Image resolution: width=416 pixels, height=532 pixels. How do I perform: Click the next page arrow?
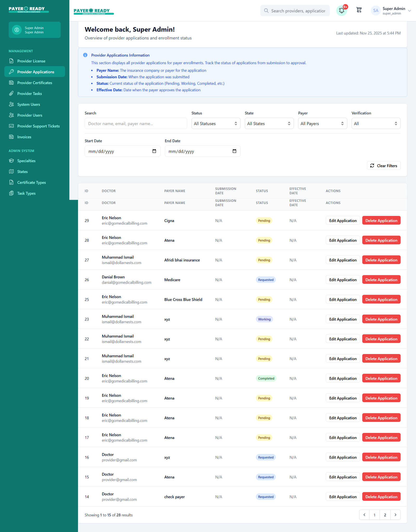pos(395,515)
